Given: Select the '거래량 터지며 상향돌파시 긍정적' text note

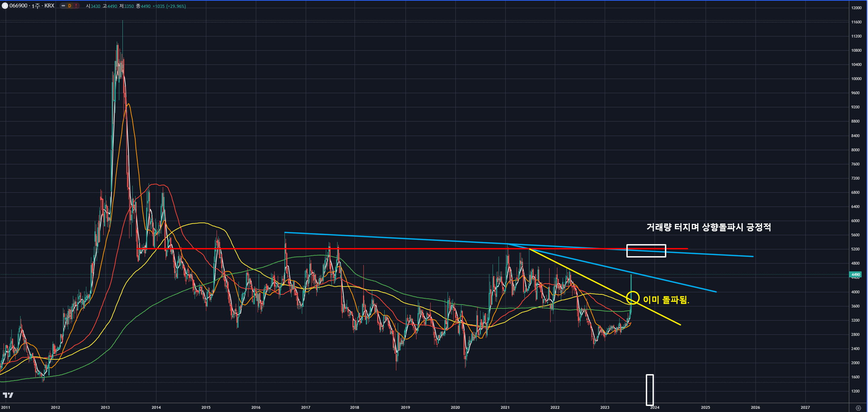Looking at the screenshot, I should [x=708, y=227].
